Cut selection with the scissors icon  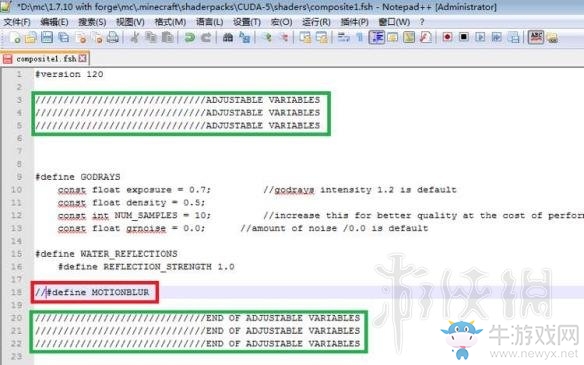[134, 37]
